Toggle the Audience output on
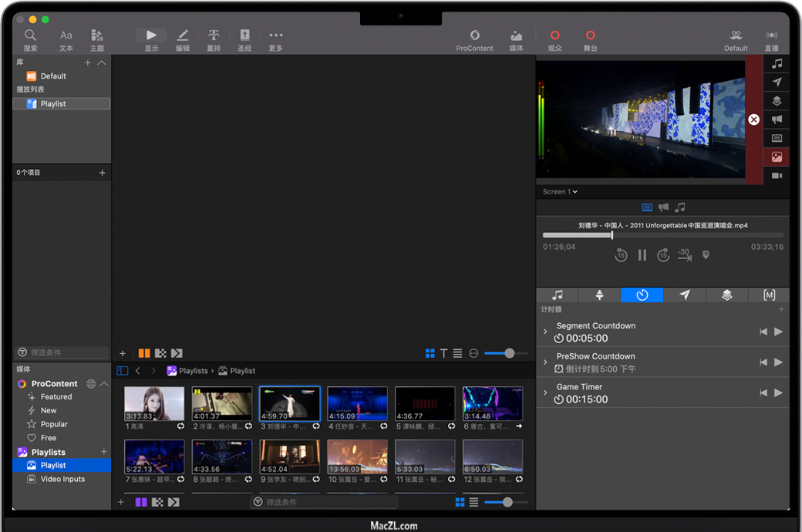802x532 pixels. click(x=554, y=35)
